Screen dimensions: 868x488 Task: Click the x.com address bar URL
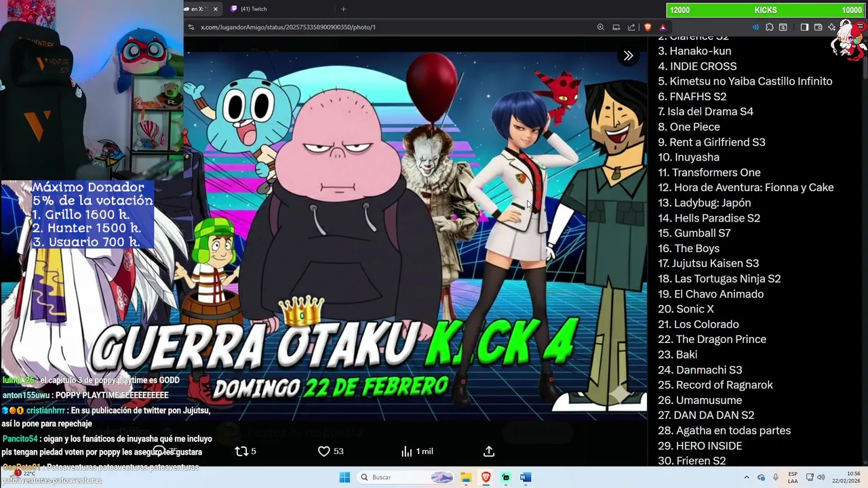pyautogui.click(x=288, y=27)
